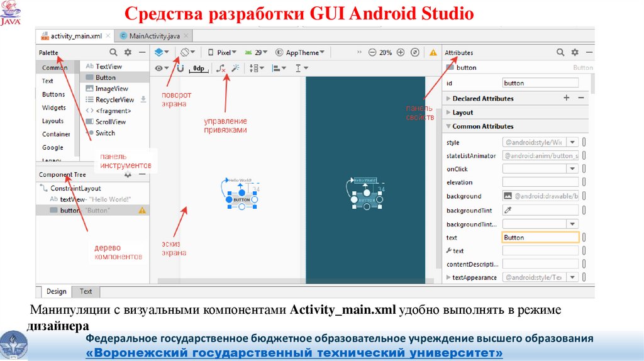Zoom in the design canvas
Screen dimensions: 644x361
[401, 52]
